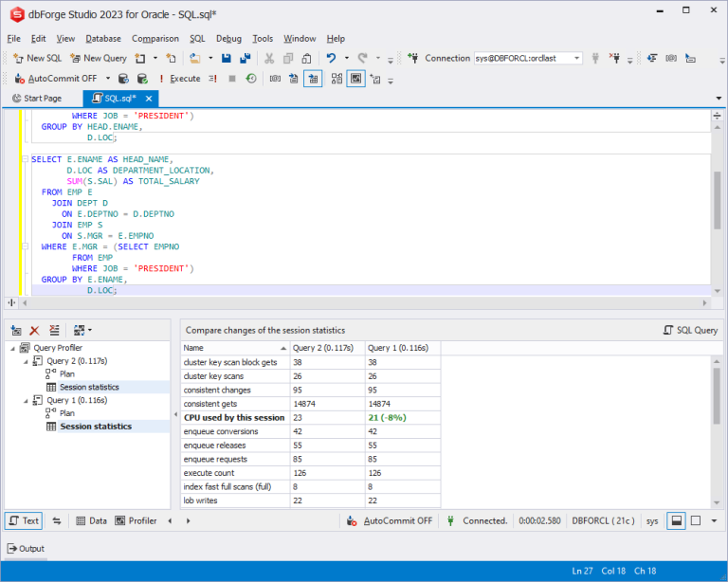Close the SQL.sql tab with its X

click(149, 99)
